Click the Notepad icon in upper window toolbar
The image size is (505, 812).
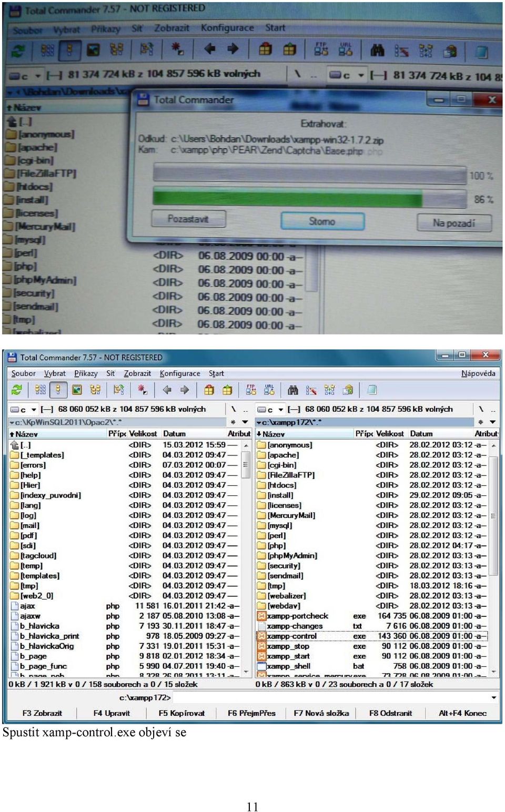click(481, 51)
